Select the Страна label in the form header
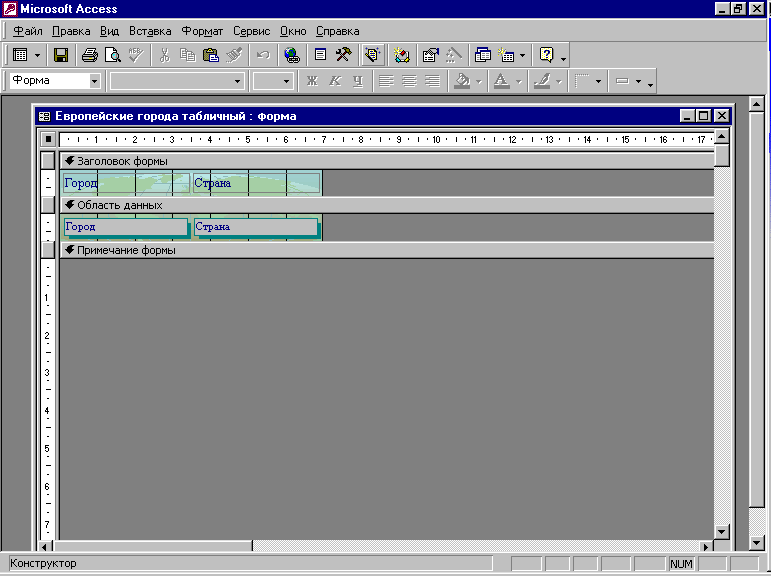 tap(256, 183)
